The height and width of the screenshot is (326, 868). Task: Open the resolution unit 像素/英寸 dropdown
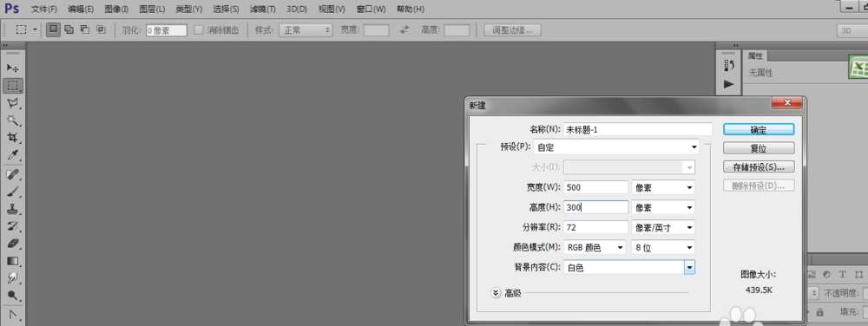662,227
